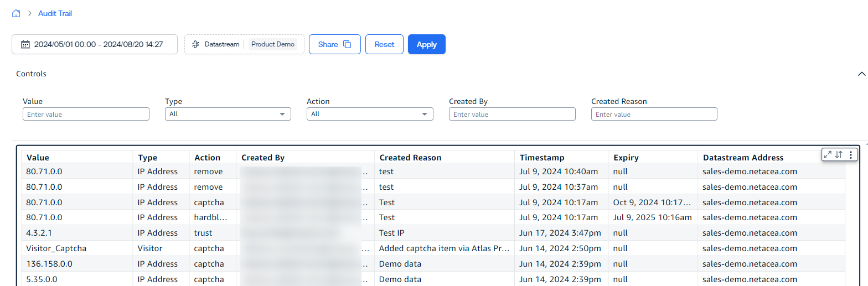Click the Share button

[334, 44]
